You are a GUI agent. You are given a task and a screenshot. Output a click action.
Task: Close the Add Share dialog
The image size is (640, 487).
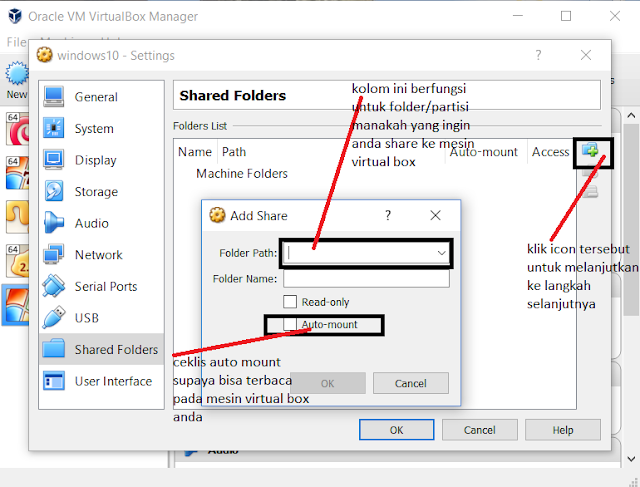click(x=436, y=215)
